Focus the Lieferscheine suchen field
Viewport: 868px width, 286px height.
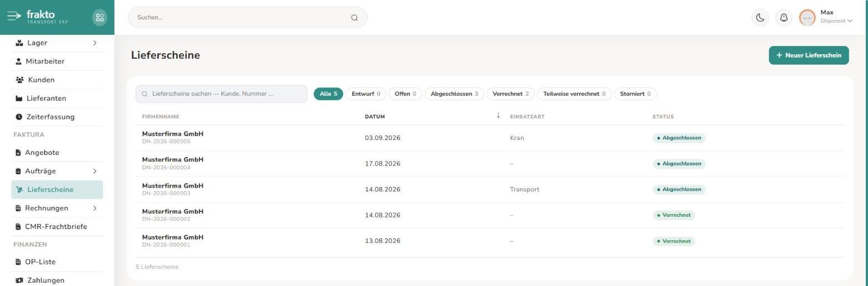221,94
